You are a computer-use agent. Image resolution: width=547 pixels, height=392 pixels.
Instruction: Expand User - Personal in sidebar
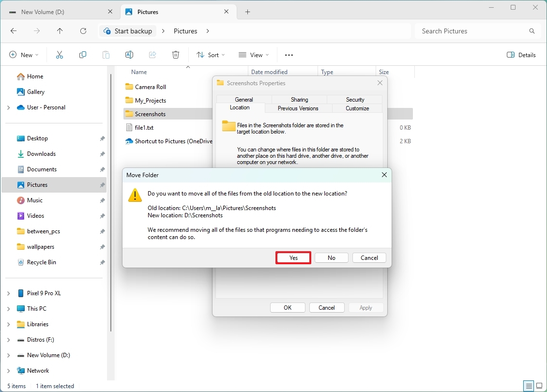click(8, 107)
